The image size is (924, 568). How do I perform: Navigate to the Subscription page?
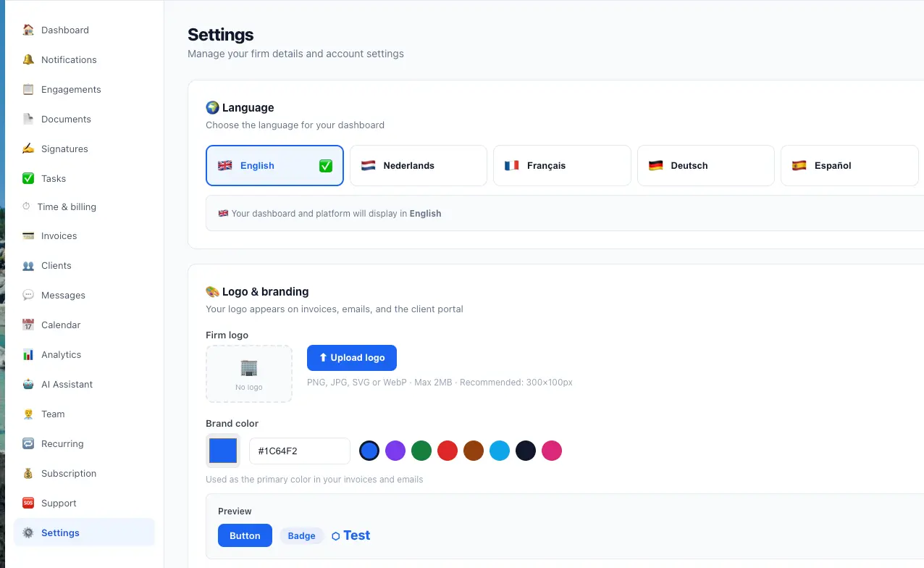pyautogui.click(x=69, y=473)
